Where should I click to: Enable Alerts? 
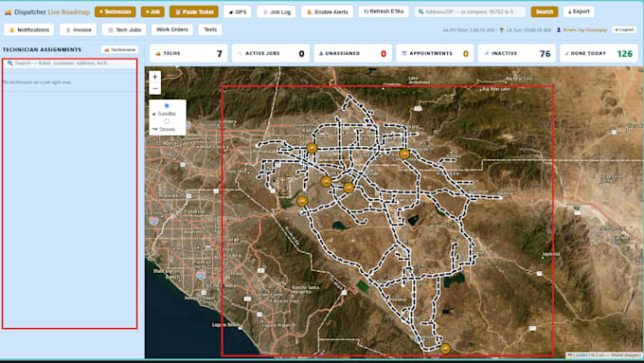point(327,12)
